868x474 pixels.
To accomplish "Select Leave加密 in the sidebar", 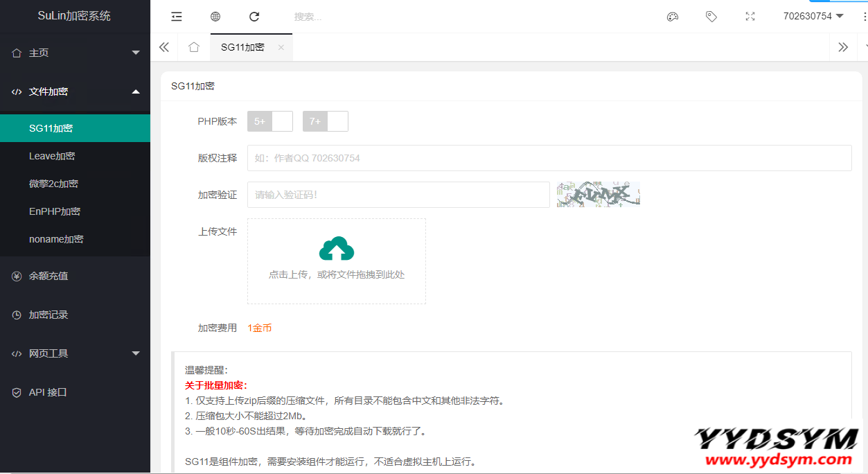I will click(x=52, y=156).
